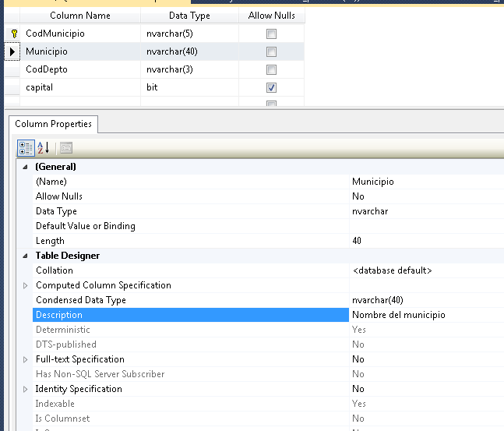Expand the Full-text Specification property

pos(26,359)
